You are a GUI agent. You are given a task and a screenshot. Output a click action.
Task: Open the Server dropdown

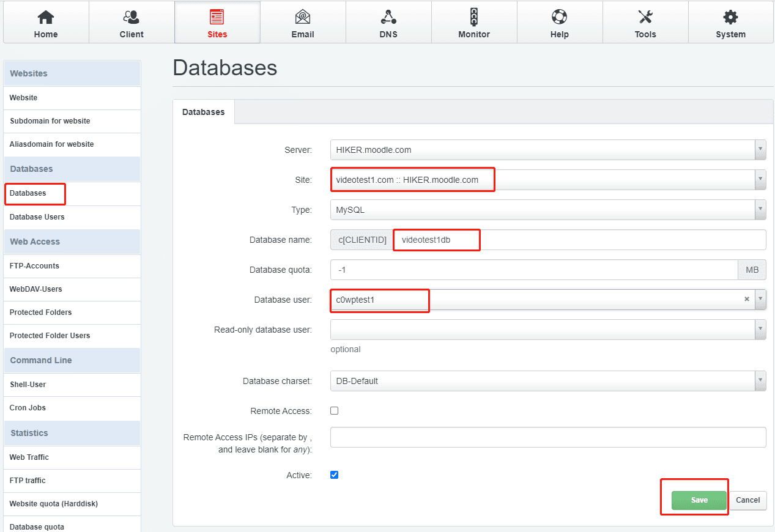tap(548, 150)
